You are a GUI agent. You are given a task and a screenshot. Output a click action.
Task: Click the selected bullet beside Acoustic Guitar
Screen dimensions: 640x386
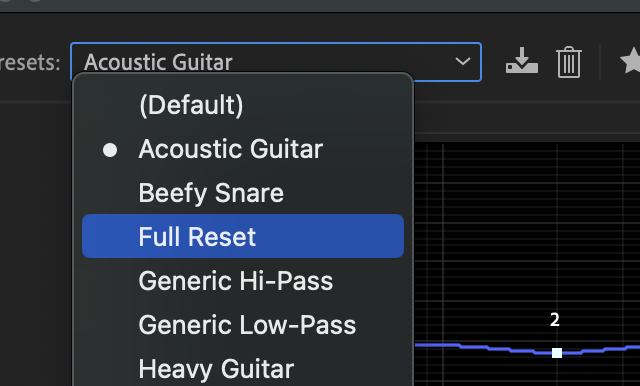pos(110,150)
